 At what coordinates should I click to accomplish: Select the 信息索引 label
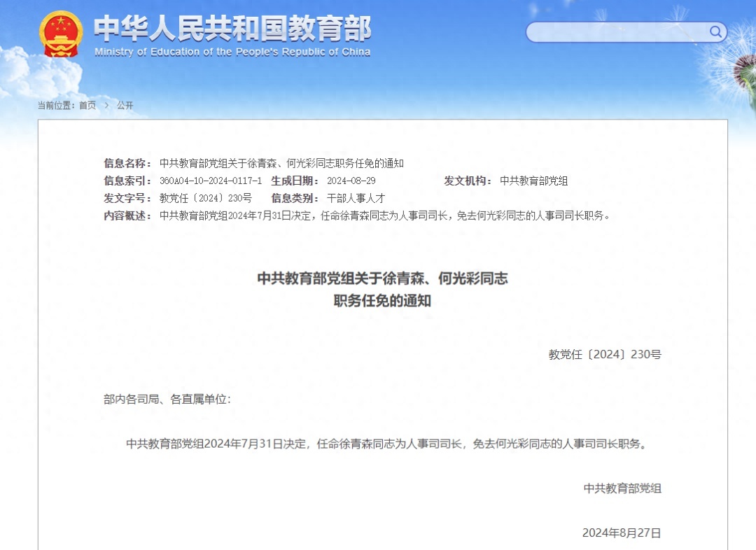coord(128,181)
